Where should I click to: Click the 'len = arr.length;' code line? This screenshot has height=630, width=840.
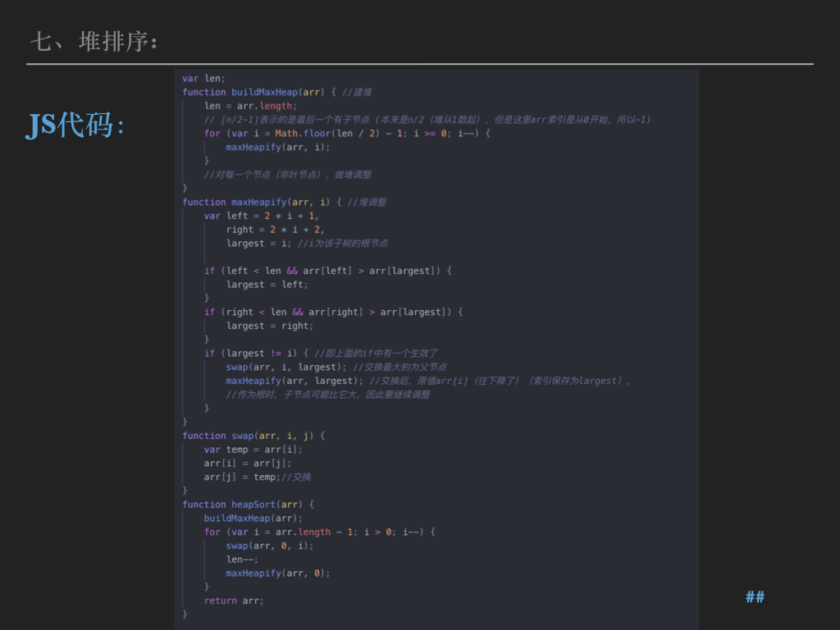click(250, 106)
